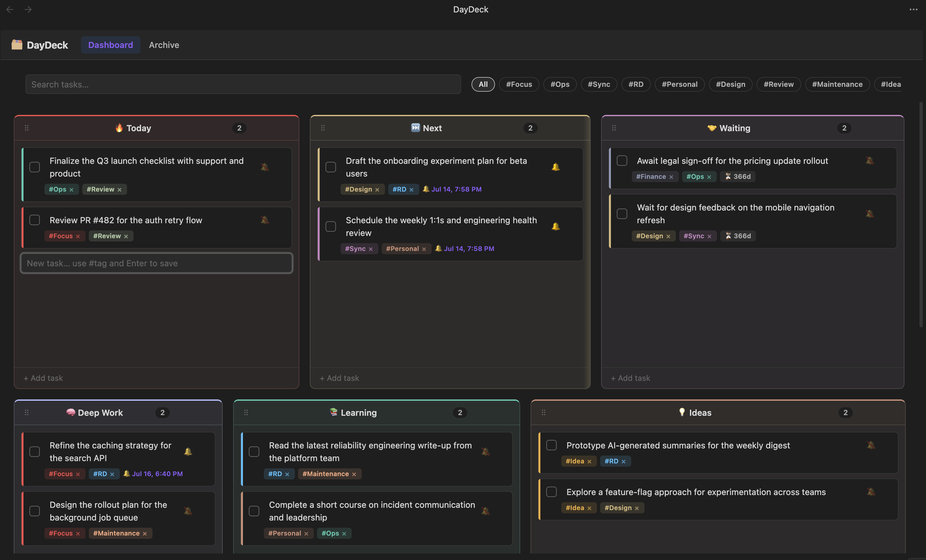Grab the Next column drag handle
This screenshot has height=560, width=926.
(x=323, y=128)
